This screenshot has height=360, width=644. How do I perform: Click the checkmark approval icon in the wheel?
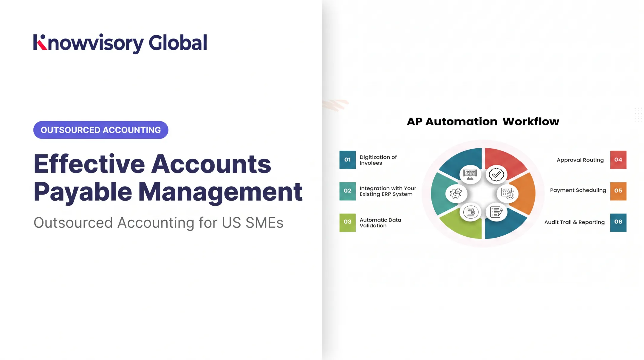496,174
